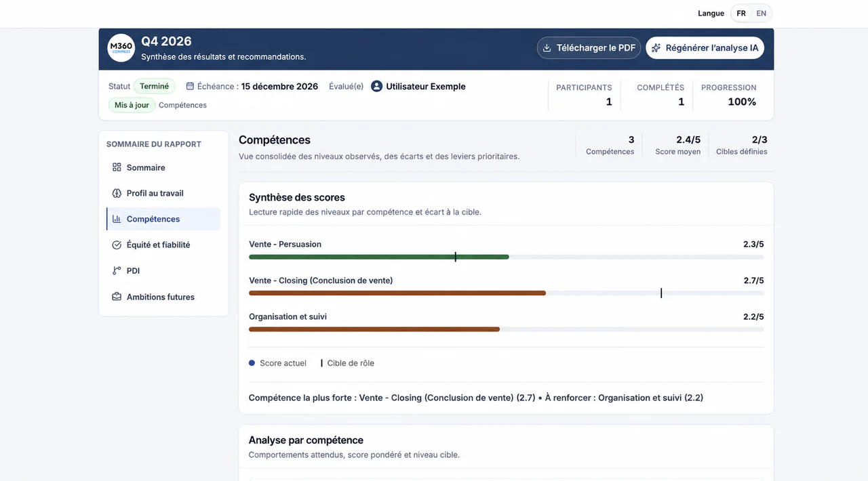The width and height of the screenshot is (868, 481).
Task: Click the Terminé status badge
Action: (x=155, y=86)
